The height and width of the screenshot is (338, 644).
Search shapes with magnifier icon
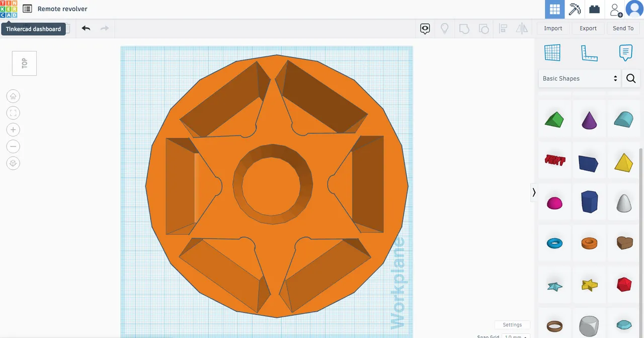click(631, 79)
